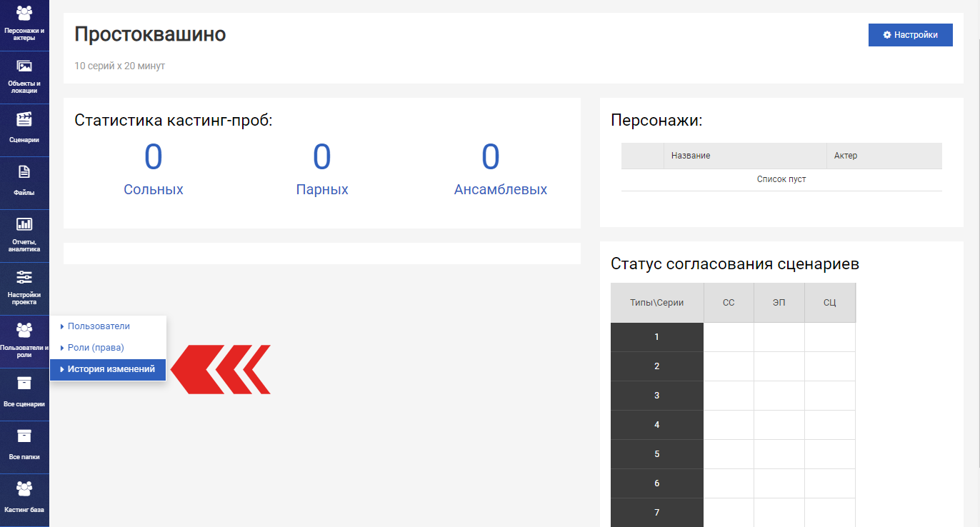The height and width of the screenshot is (527, 980).
Task: Click the СЦ cell for episode 5
Action: (830, 454)
